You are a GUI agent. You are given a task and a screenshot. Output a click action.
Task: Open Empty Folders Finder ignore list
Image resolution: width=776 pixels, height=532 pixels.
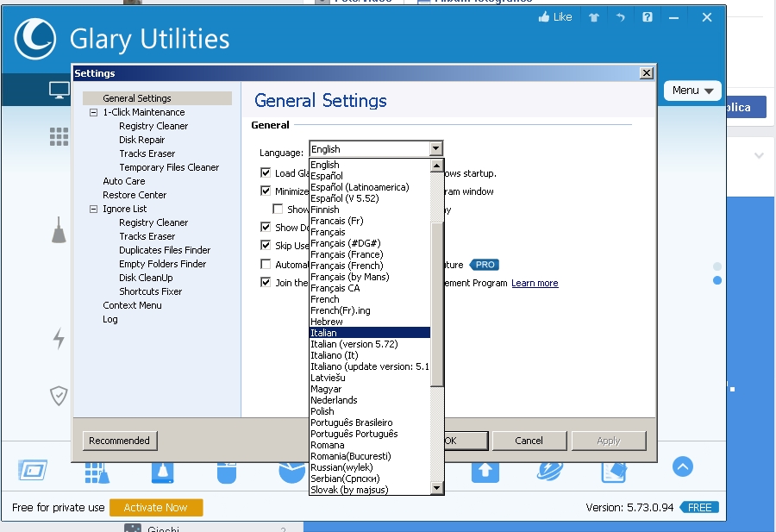point(162,264)
